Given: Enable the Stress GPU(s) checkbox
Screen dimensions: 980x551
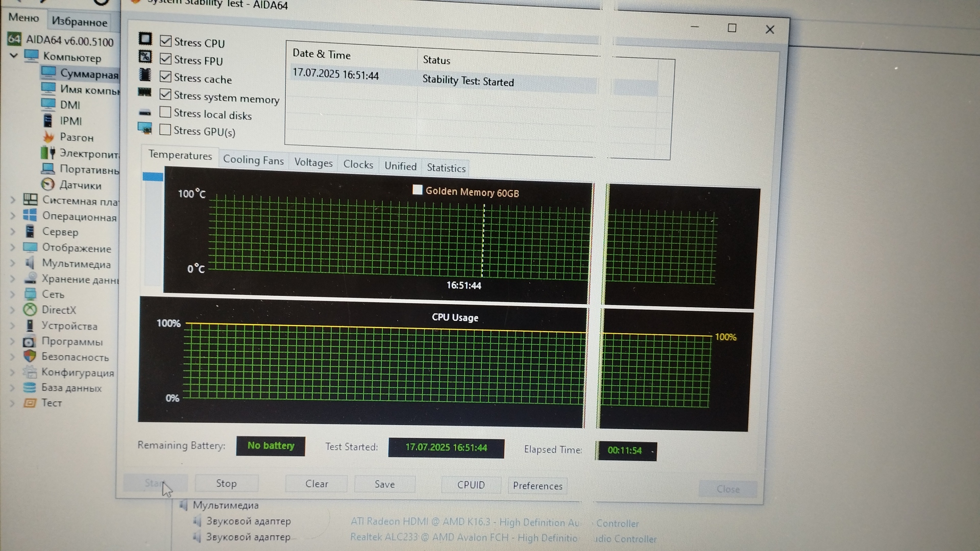Looking at the screenshot, I should click(x=165, y=130).
